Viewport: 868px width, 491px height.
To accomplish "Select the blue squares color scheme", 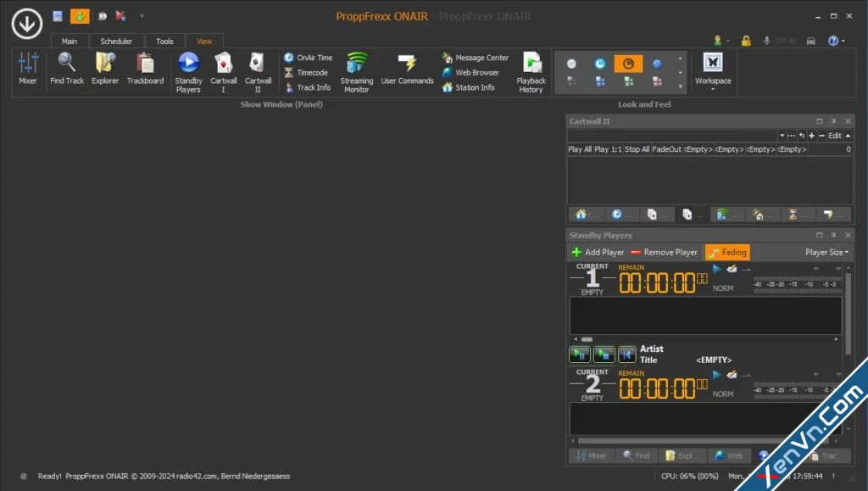I will click(600, 82).
